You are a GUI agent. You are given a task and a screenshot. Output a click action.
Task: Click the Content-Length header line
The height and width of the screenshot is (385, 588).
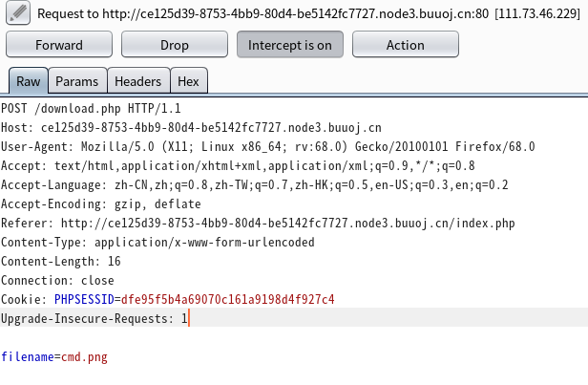pyautogui.click(x=61, y=261)
